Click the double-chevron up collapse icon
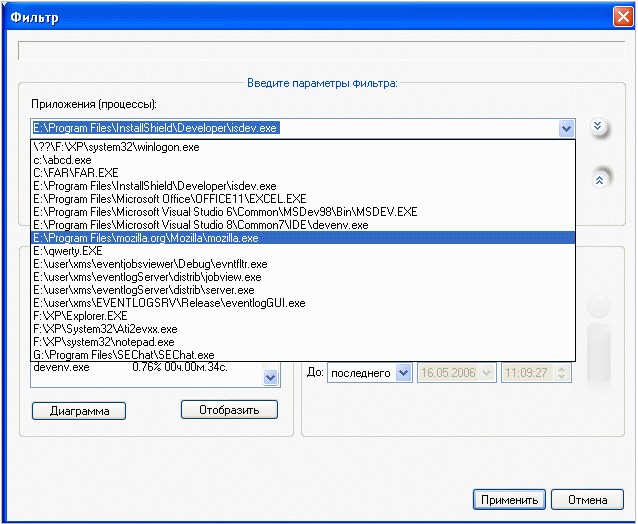The height and width of the screenshot is (524, 638). pos(598,179)
